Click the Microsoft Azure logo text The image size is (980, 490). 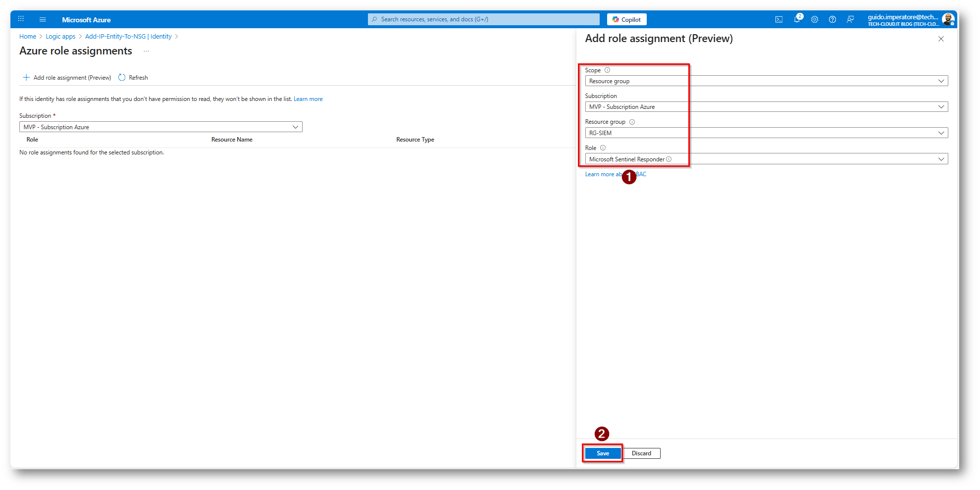(x=86, y=20)
